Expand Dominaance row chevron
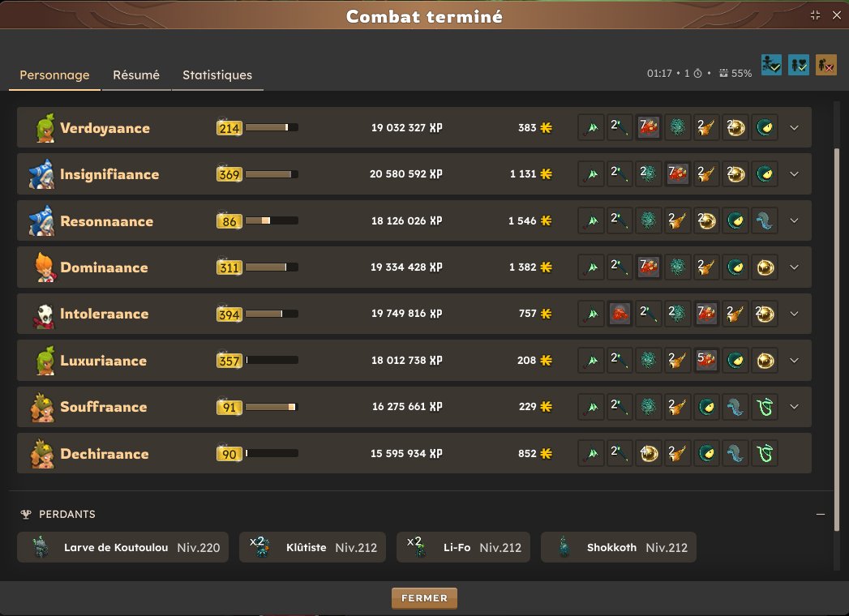 pos(794,267)
